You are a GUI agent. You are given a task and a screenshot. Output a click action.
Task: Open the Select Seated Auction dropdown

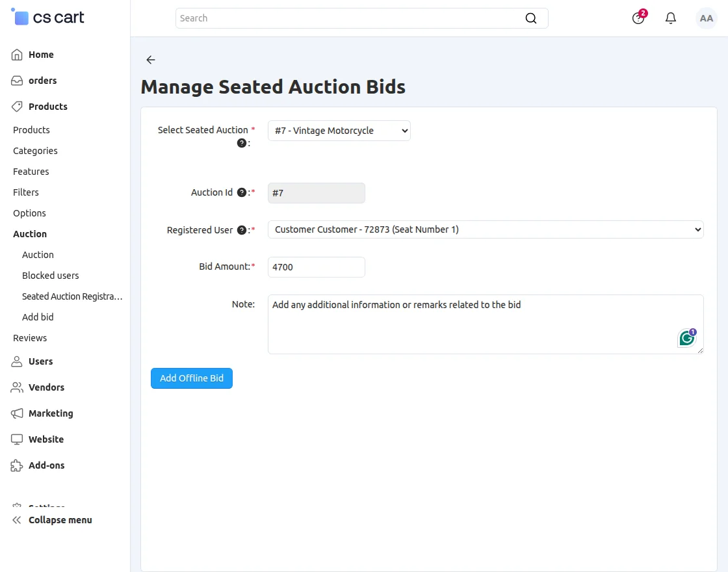(339, 131)
